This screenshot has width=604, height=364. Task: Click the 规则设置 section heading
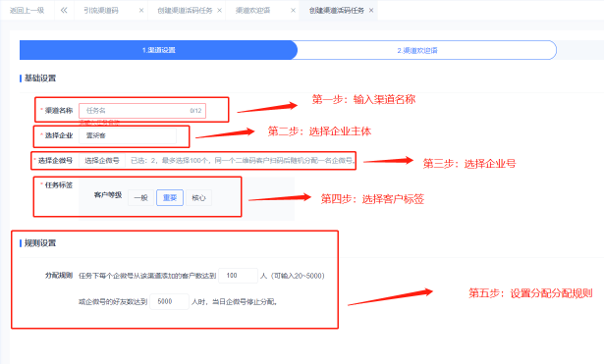coord(40,243)
